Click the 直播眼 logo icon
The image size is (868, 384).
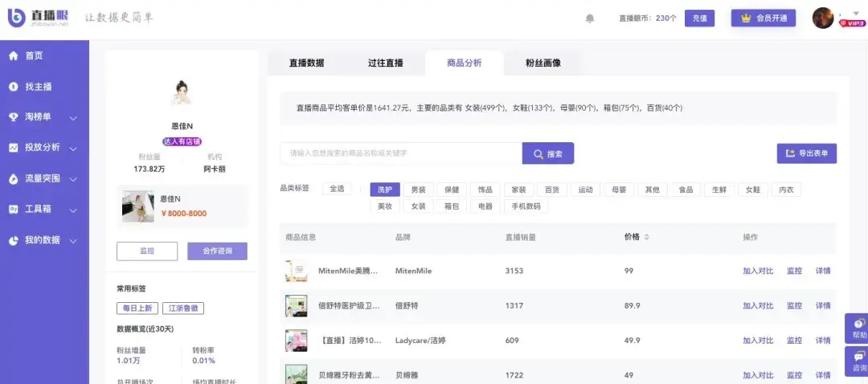tap(17, 18)
